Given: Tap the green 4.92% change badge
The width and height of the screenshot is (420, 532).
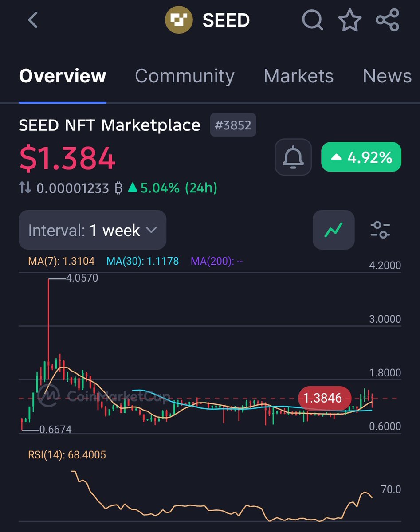Looking at the screenshot, I should click(x=361, y=157).
